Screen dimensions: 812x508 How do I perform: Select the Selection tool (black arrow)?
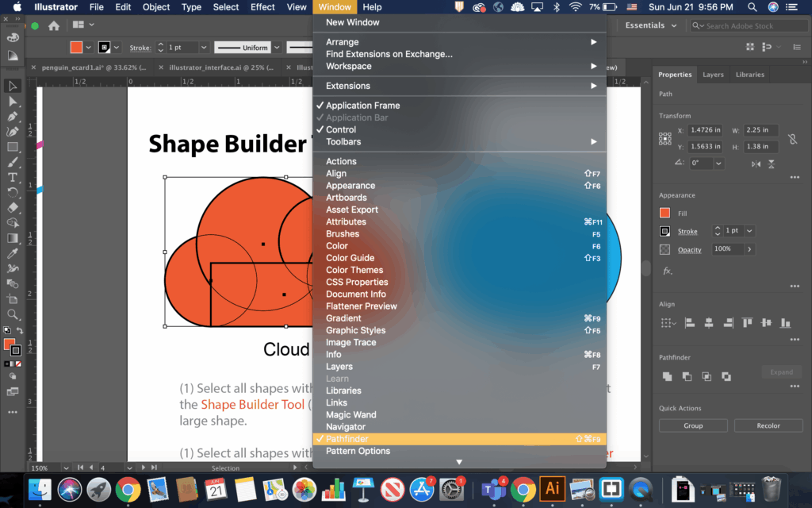13,86
